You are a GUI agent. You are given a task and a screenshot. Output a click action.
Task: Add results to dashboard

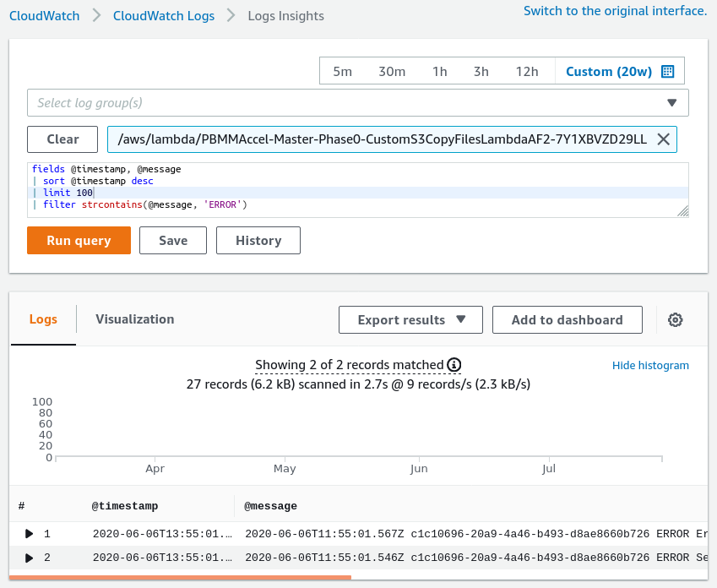(567, 320)
